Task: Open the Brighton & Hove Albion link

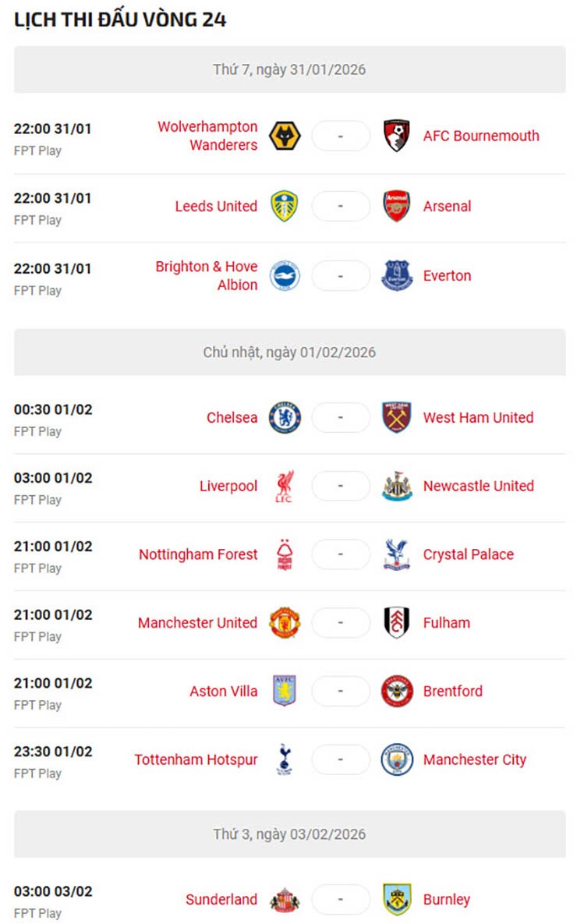Action: pos(207,276)
